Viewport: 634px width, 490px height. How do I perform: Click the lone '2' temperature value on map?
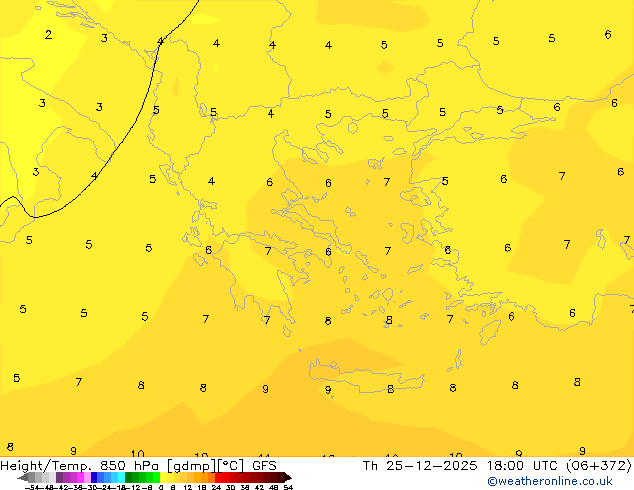pos(49,35)
